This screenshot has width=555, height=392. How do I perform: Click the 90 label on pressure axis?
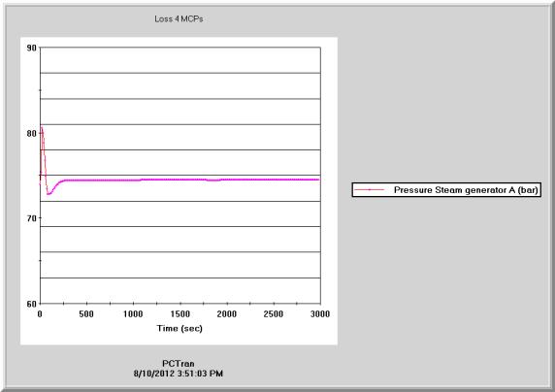[x=32, y=48]
